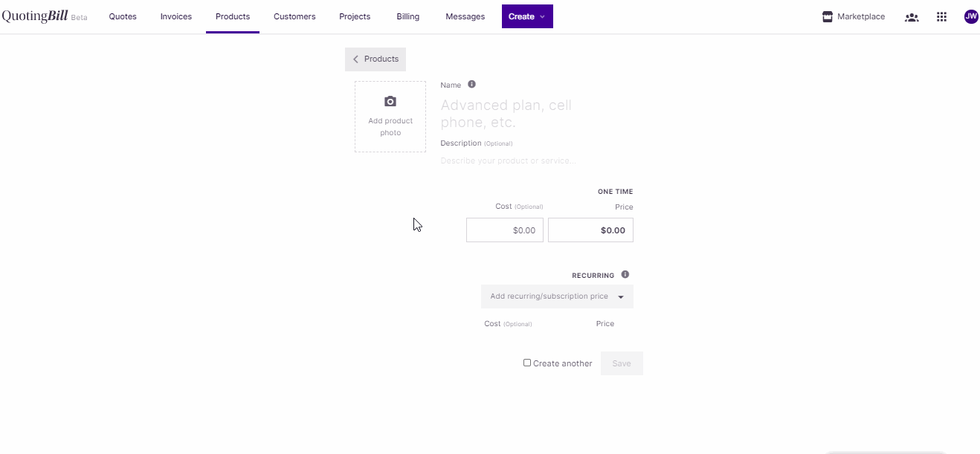
Task: Click the Save button
Action: [x=622, y=363]
